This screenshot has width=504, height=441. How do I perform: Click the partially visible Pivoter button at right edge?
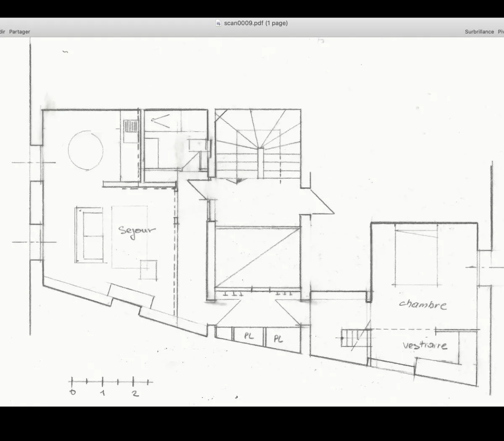pos(501,32)
